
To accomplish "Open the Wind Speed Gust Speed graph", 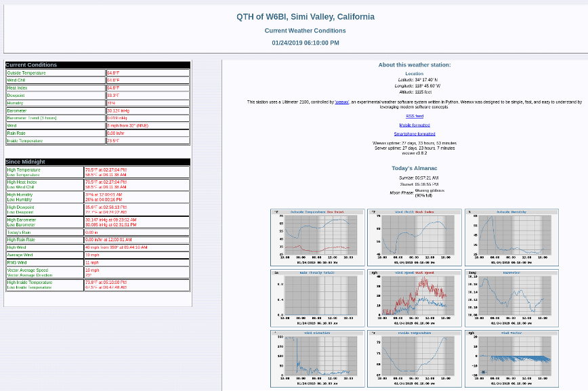I will click(x=415, y=298).
